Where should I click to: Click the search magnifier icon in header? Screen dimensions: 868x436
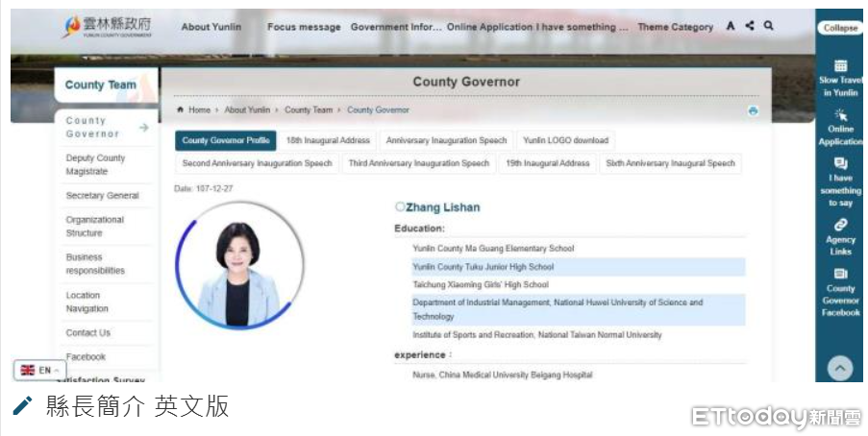tap(768, 26)
